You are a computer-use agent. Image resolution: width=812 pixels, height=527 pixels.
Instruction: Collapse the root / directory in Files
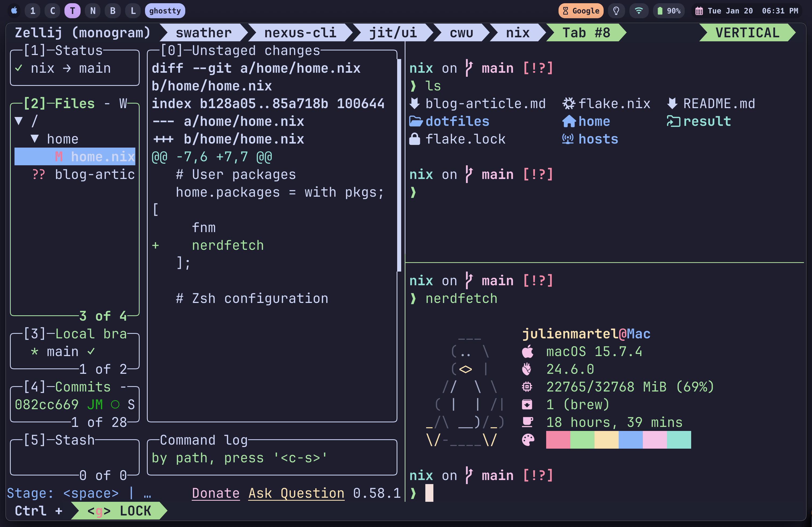tap(19, 121)
